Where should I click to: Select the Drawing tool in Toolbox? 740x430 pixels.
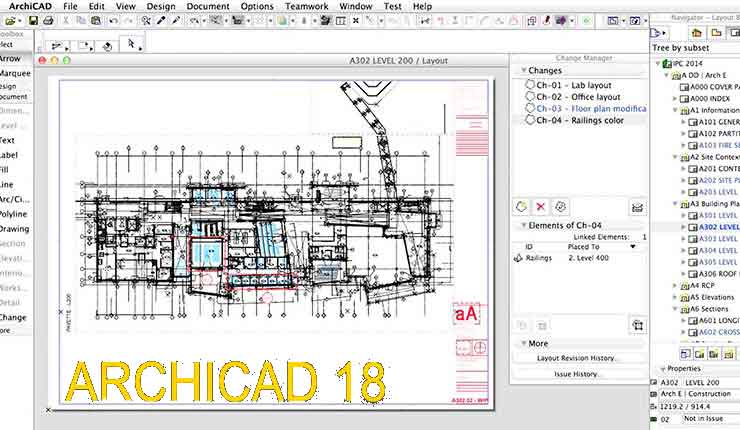[15, 228]
